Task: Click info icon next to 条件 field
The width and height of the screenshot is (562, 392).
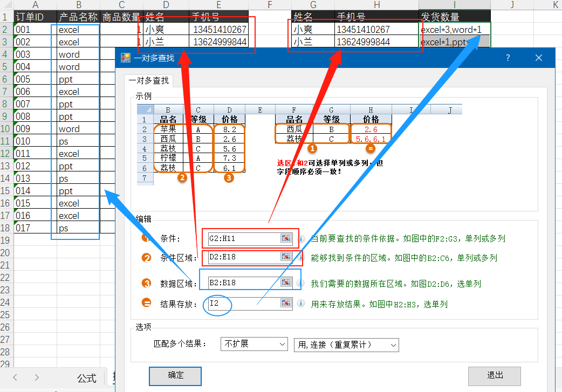Action: point(301,238)
